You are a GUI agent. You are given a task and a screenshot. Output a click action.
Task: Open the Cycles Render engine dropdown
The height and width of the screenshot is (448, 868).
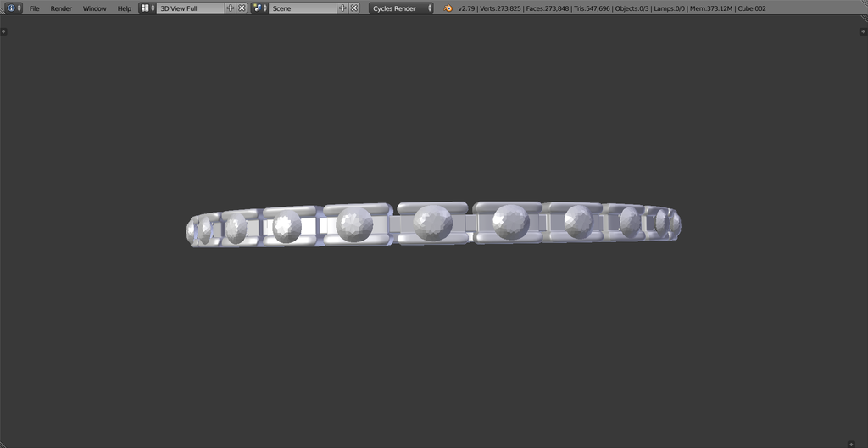[x=401, y=8]
